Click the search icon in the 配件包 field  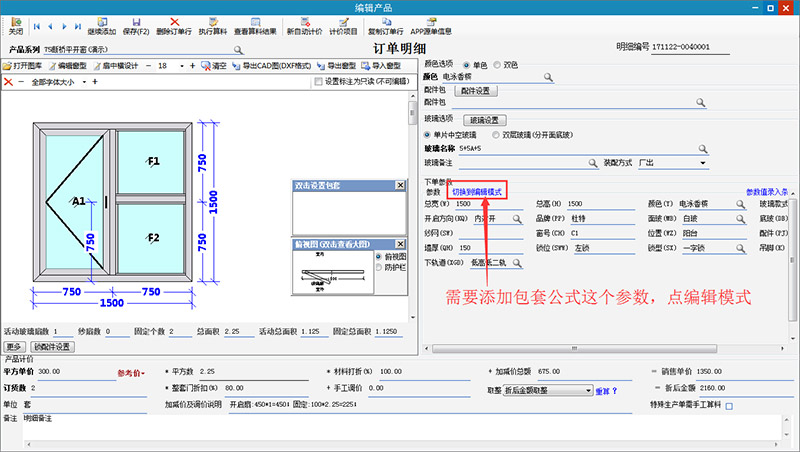pos(701,103)
